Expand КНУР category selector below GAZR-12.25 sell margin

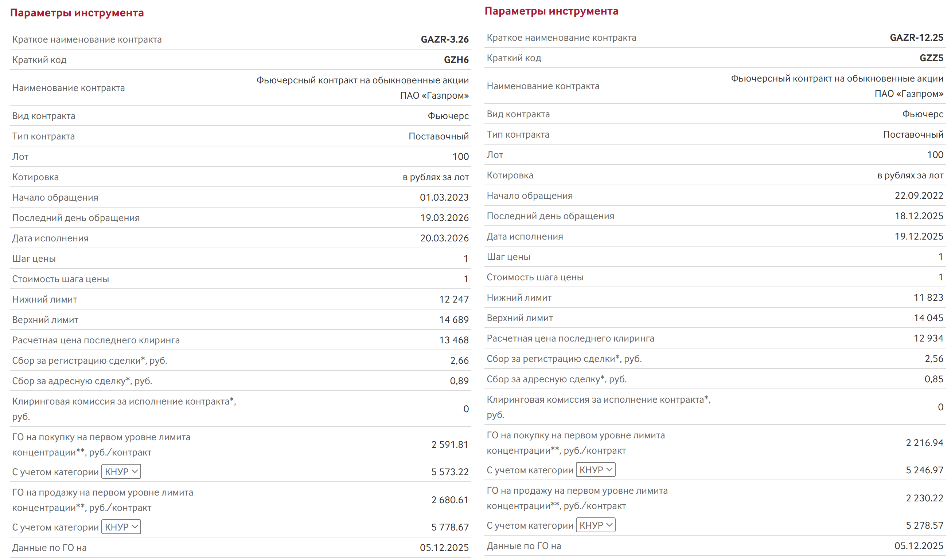pyautogui.click(x=595, y=525)
